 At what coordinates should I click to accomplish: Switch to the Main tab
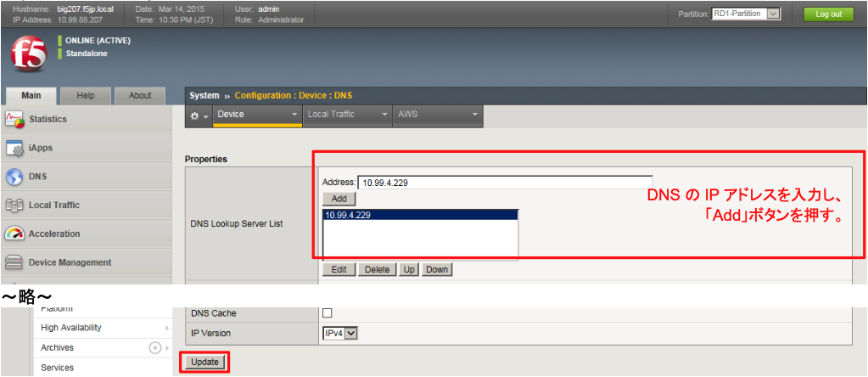point(31,95)
